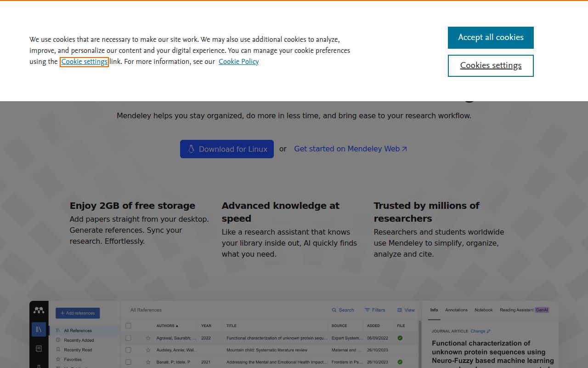
Task: Switch to the Reading Assistant tab
Action: (x=517, y=310)
